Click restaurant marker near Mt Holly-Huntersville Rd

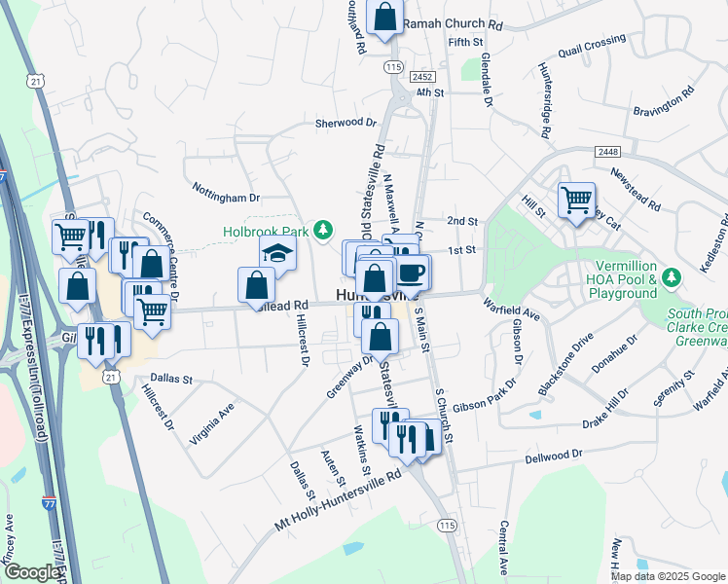click(407, 441)
